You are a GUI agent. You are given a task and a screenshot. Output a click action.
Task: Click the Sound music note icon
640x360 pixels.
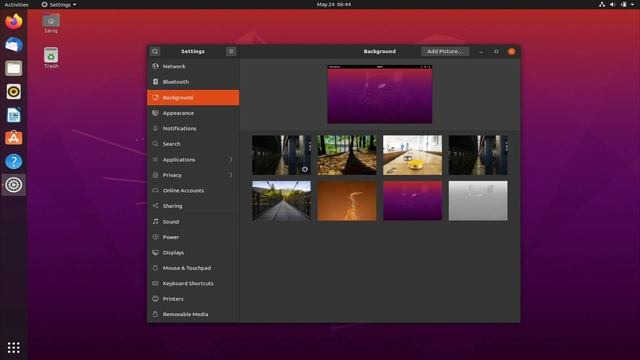coord(156,221)
